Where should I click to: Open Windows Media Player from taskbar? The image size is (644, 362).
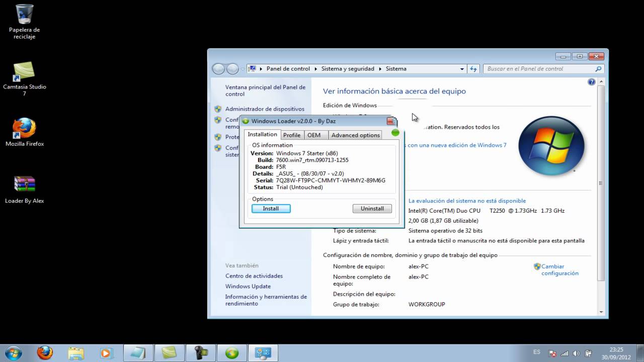(x=106, y=352)
